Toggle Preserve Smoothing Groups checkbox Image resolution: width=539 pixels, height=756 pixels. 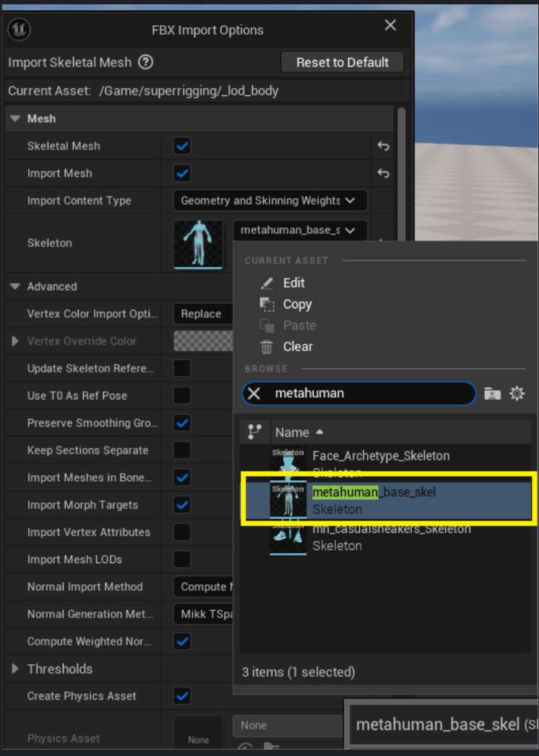tap(182, 423)
